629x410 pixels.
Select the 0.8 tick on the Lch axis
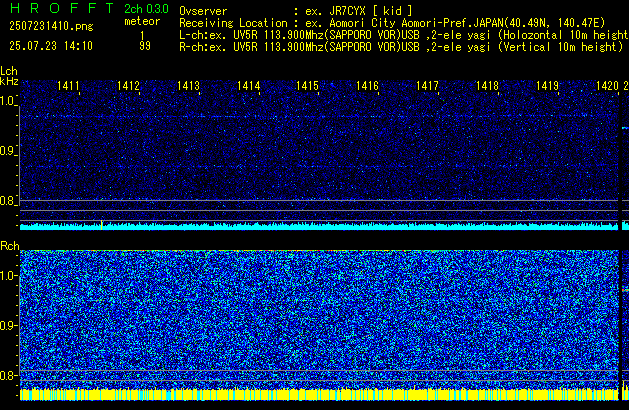(x=8, y=201)
